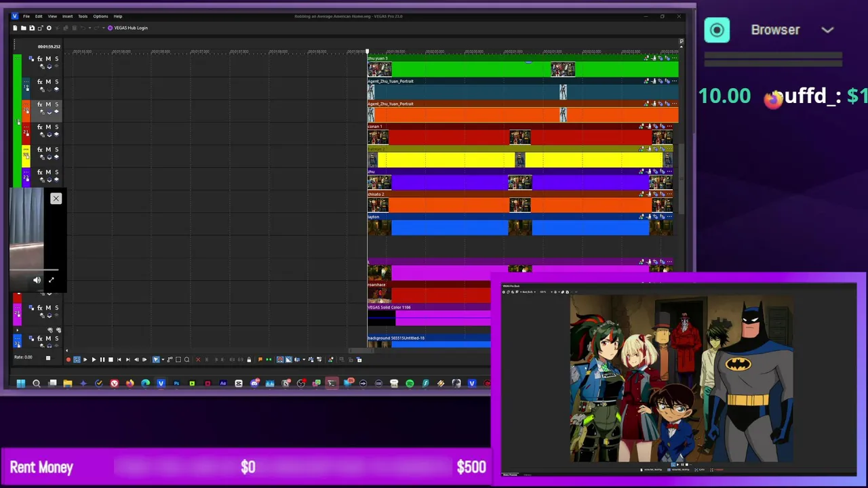Close the small video popup
This screenshot has height=488, width=868.
56,199
